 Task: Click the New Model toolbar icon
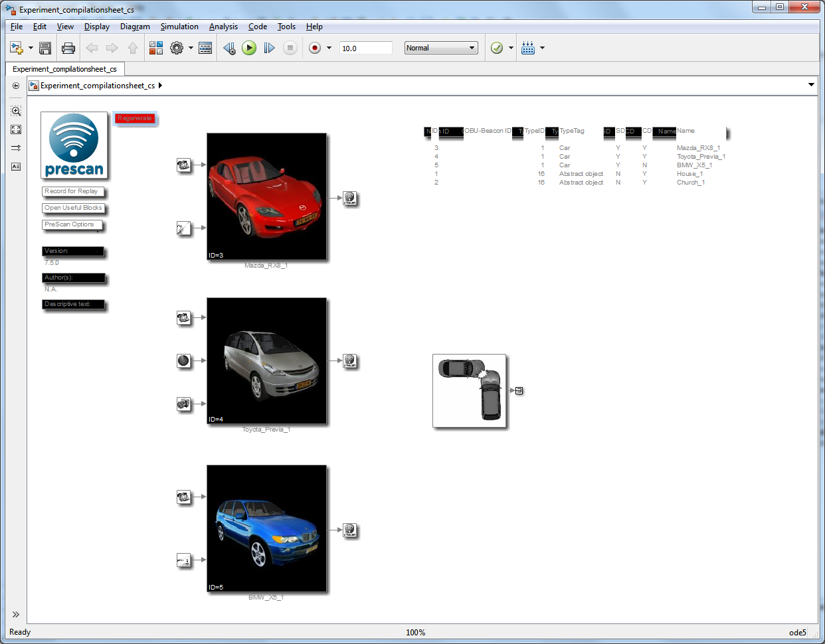coord(17,48)
